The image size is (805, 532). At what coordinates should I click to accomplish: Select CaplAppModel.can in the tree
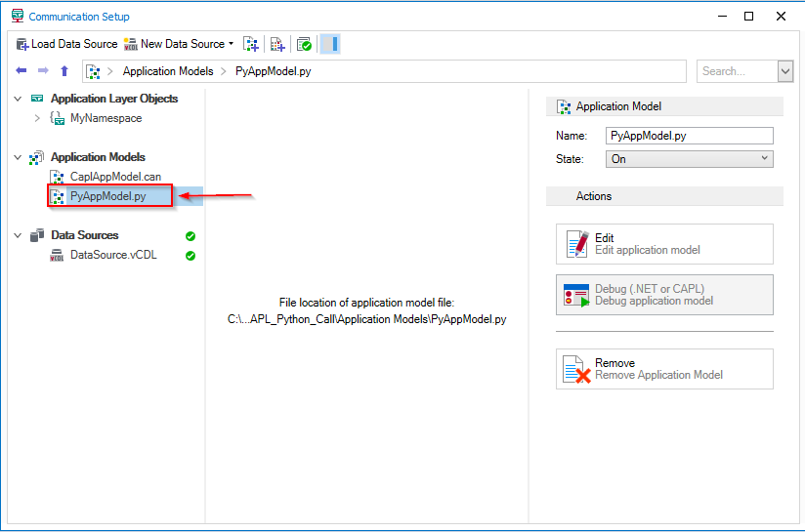pyautogui.click(x=115, y=177)
